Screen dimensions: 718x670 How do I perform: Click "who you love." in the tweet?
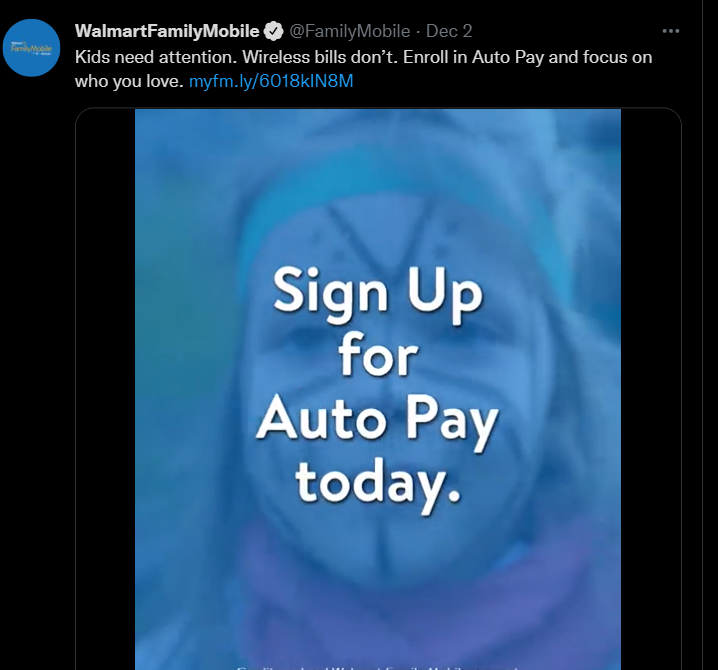(129, 81)
